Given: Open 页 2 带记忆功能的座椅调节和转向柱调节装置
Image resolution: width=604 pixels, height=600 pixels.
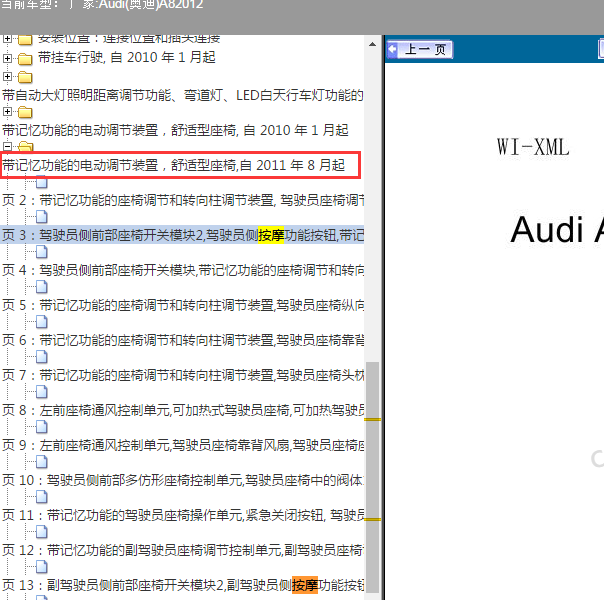Looking at the screenshot, I should [x=183, y=200].
